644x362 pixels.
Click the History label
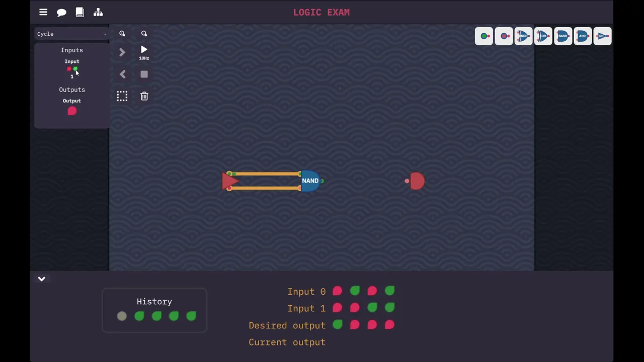tap(154, 302)
